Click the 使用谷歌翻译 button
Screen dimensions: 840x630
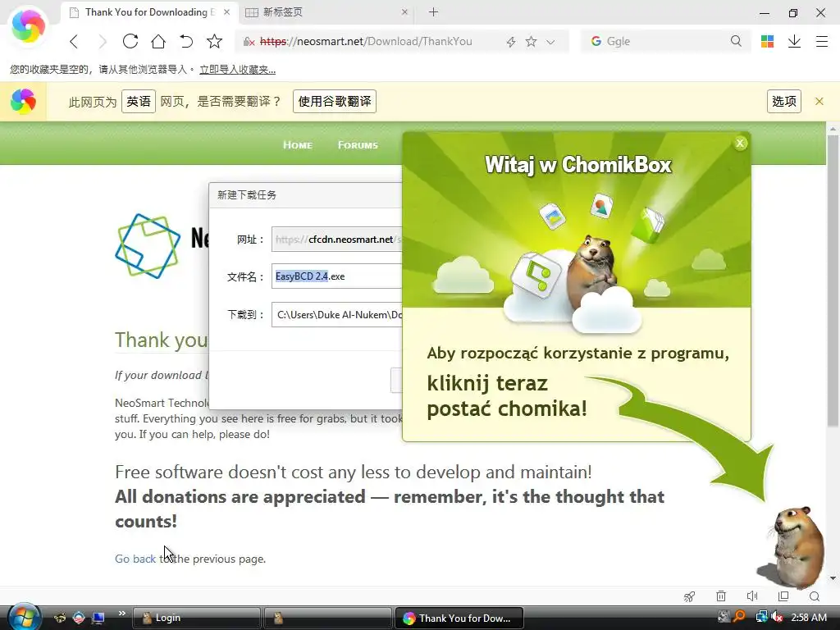click(x=335, y=101)
